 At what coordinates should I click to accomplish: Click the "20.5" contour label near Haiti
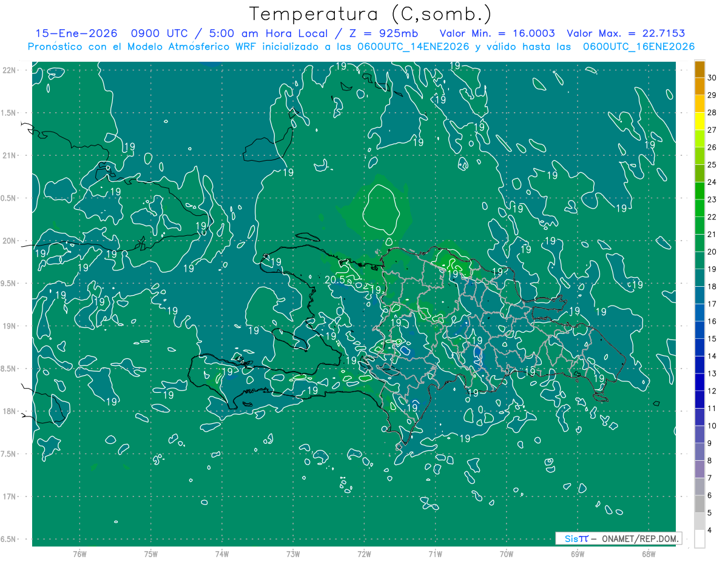click(335, 279)
